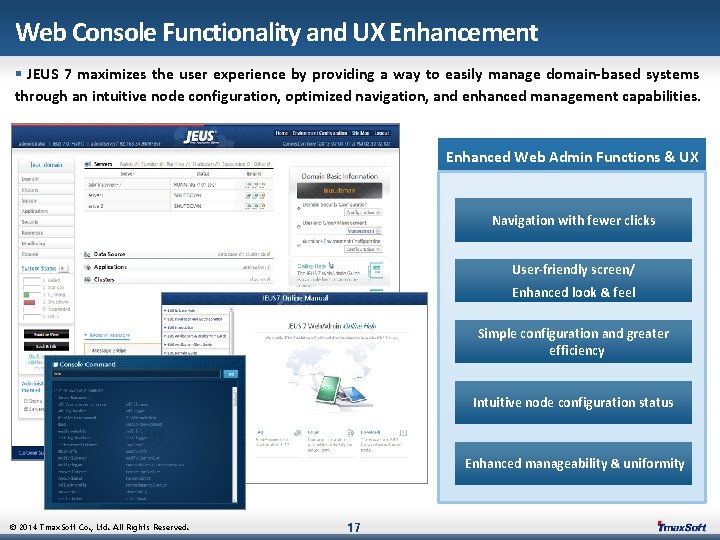The image size is (720, 540).
Task: Click the Download icon in Online Manual
Action: pyautogui.click(x=403, y=433)
